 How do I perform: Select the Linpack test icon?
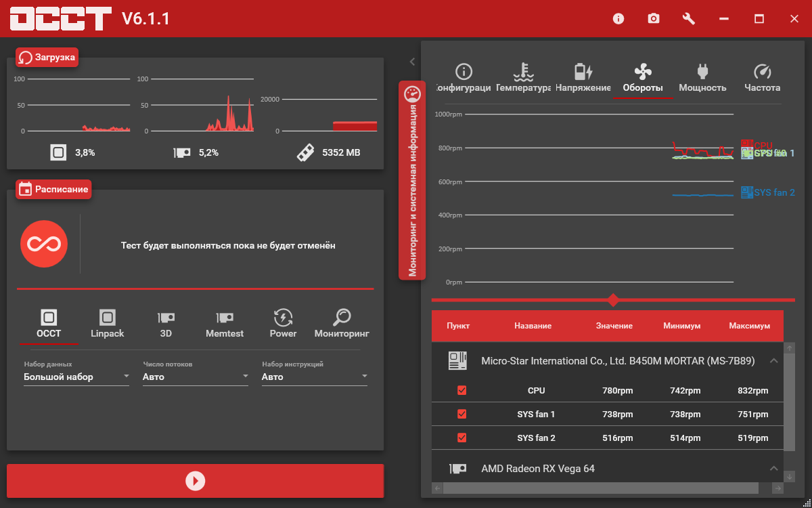(x=107, y=318)
